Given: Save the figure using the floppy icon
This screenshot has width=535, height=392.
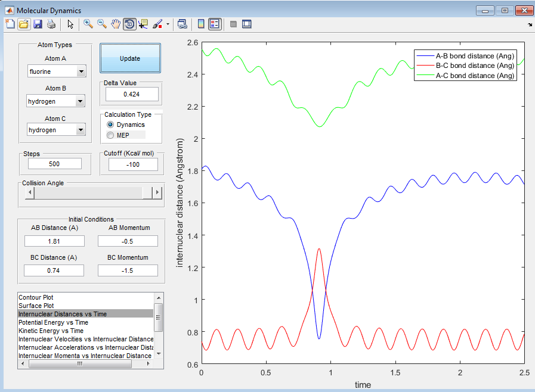Looking at the screenshot, I should pos(38,24).
